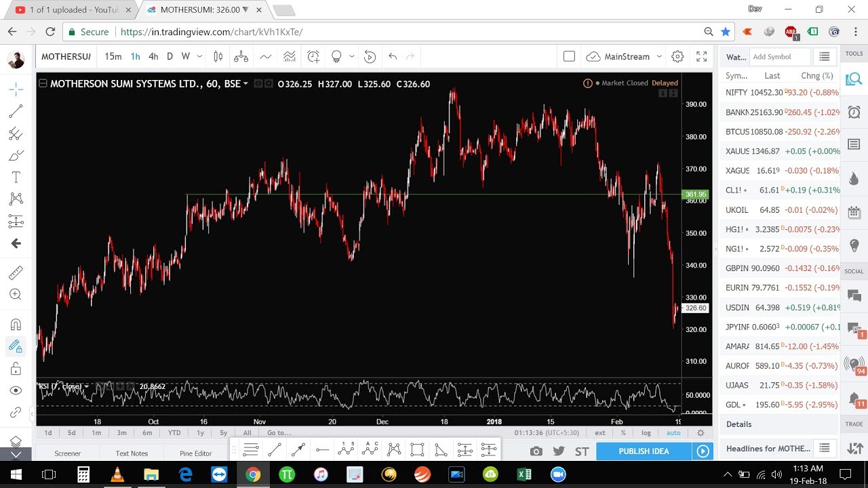Click the MOTHERSUMI symbol search field

[66, 57]
